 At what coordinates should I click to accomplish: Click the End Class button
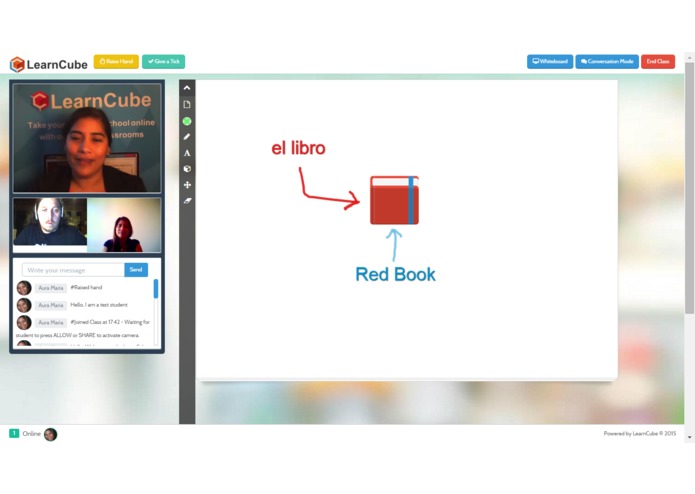click(x=658, y=62)
